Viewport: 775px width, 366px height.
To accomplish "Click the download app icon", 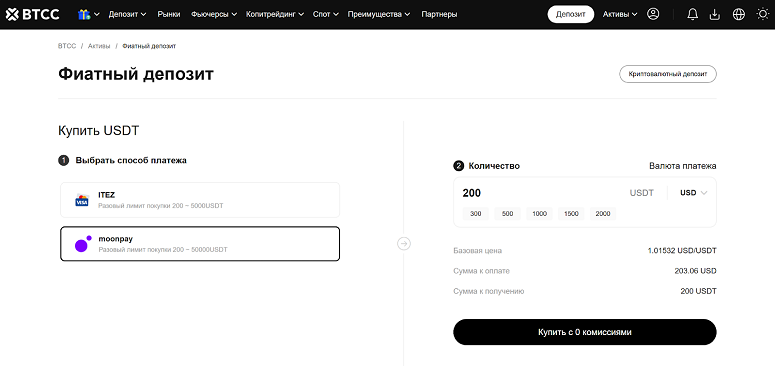I will [715, 14].
